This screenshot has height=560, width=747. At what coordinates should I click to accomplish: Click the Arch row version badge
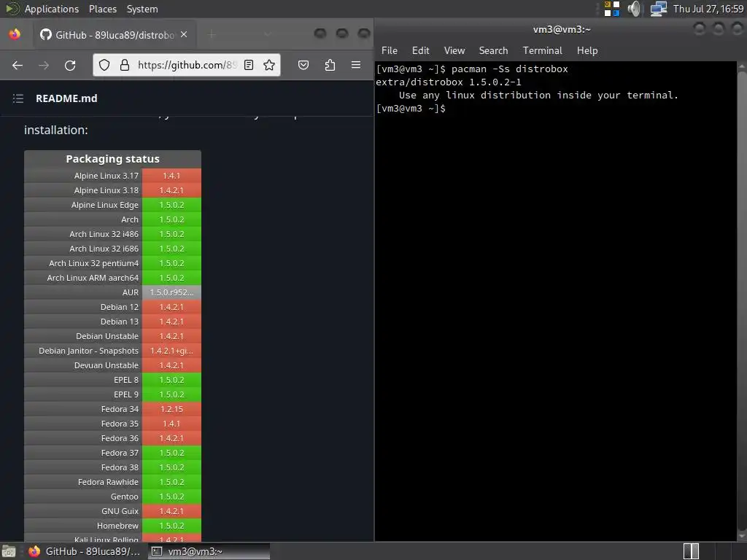(171, 219)
